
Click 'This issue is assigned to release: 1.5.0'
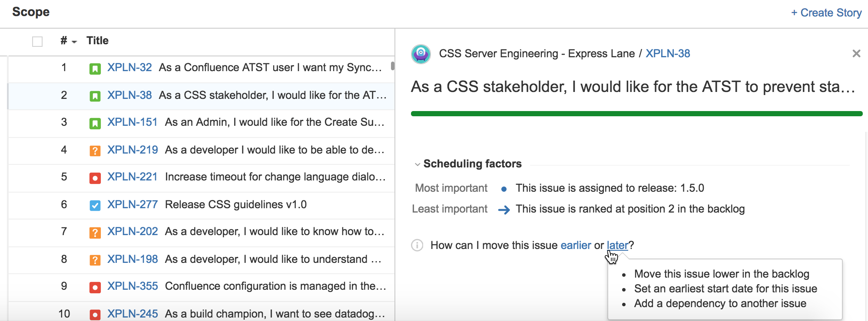coord(610,188)
